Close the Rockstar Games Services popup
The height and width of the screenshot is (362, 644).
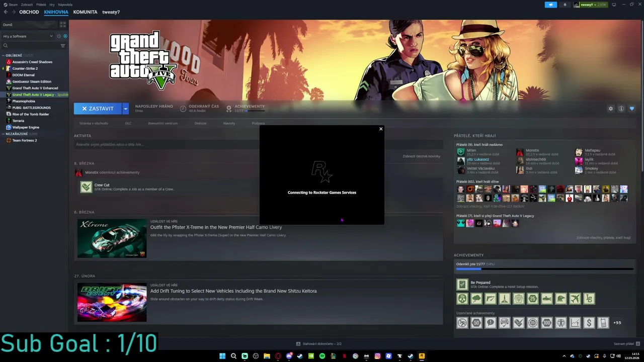click(381, 129)
